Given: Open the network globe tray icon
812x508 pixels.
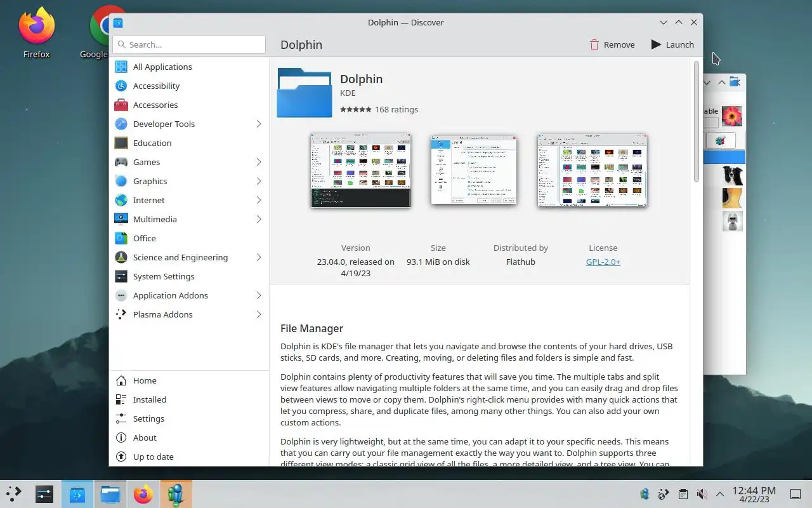Looking at the screenshot, I should tap(664, 494).
